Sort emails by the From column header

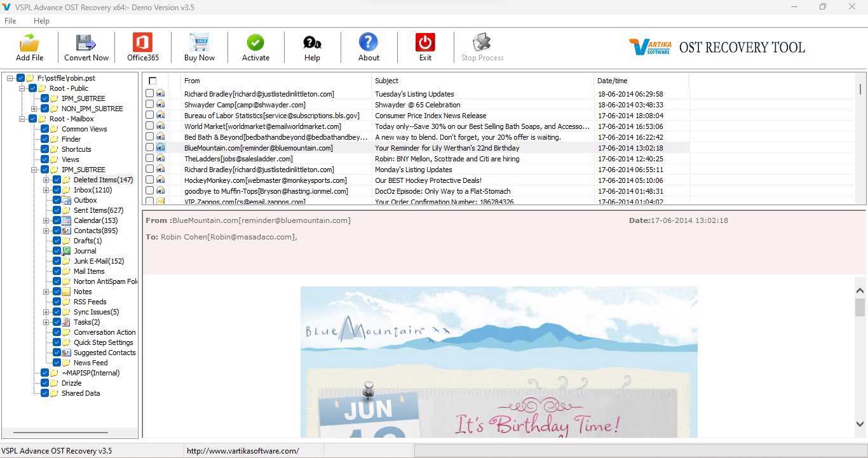(276, 81)
